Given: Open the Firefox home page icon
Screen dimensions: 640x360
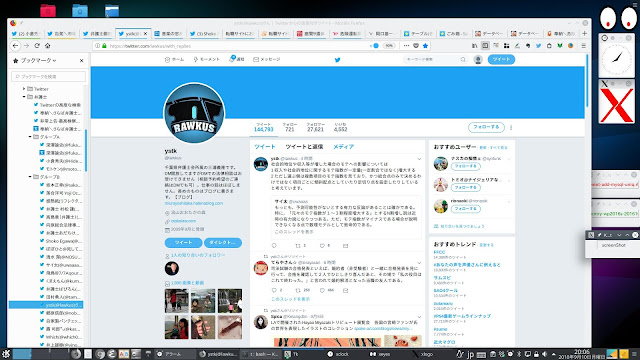Looking at the screenshot, I should pos(48,46).
